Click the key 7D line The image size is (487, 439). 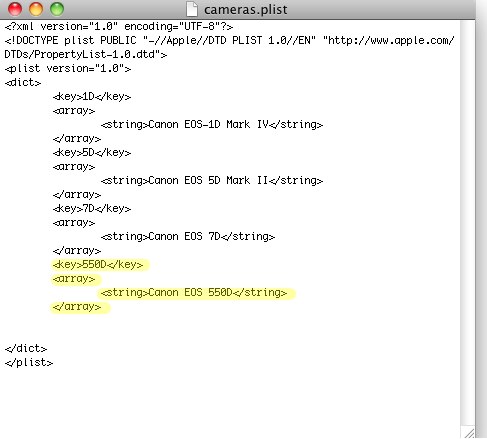92,208
